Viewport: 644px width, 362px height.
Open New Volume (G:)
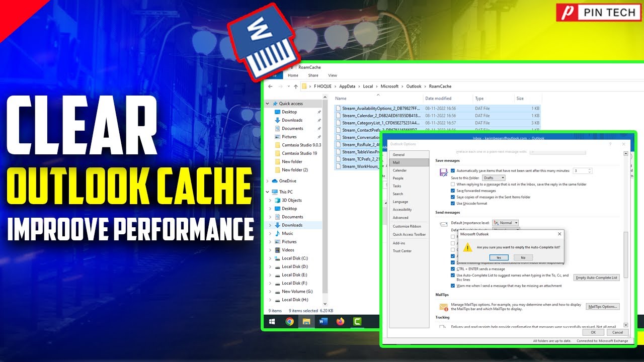point(297,291)
